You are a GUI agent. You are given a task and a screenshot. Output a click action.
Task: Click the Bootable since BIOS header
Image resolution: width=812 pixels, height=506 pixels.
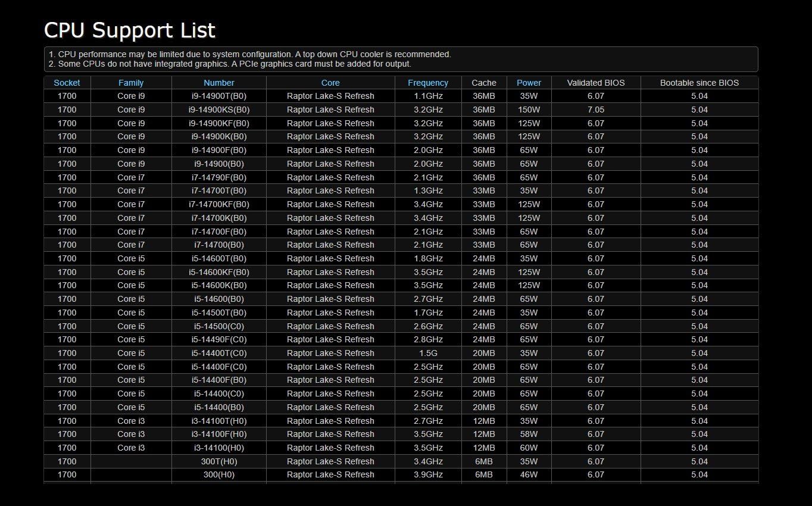pos(699,83)
